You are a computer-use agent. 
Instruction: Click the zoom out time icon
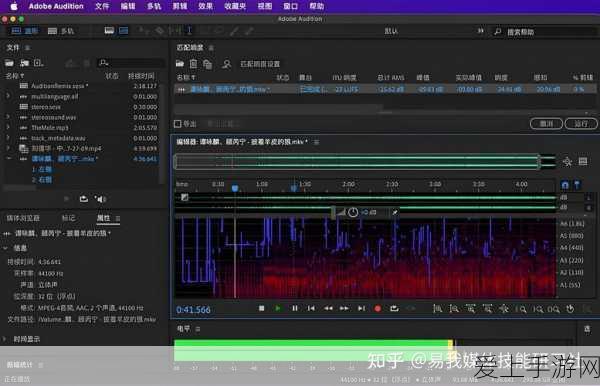click(487, 309)
